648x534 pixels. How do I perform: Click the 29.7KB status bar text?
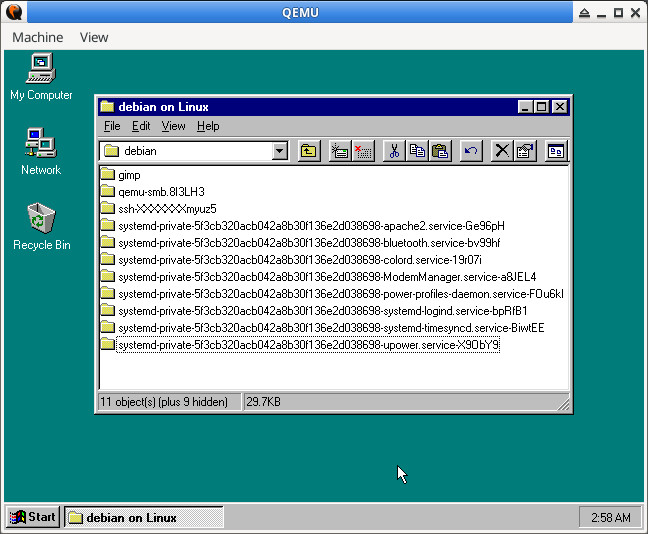(x=263, y=402)
